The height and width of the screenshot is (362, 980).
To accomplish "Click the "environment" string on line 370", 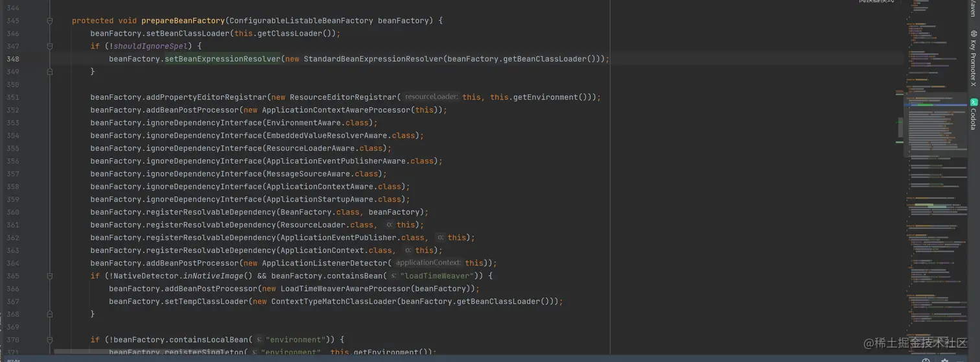I will click(296, 339).
